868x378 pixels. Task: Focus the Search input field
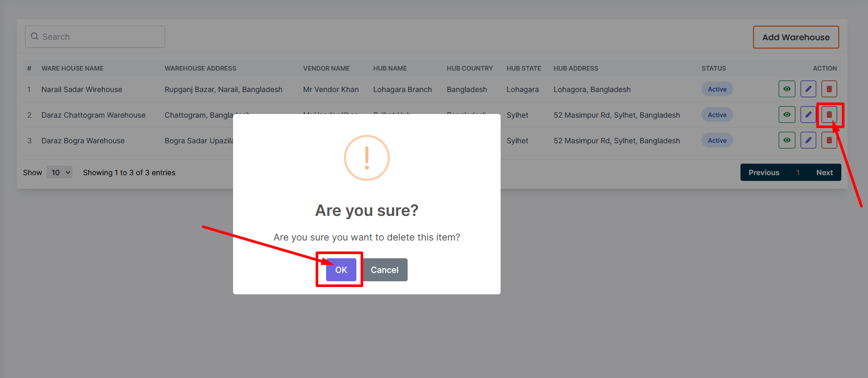pyautogui.click(x=99, y=37)
